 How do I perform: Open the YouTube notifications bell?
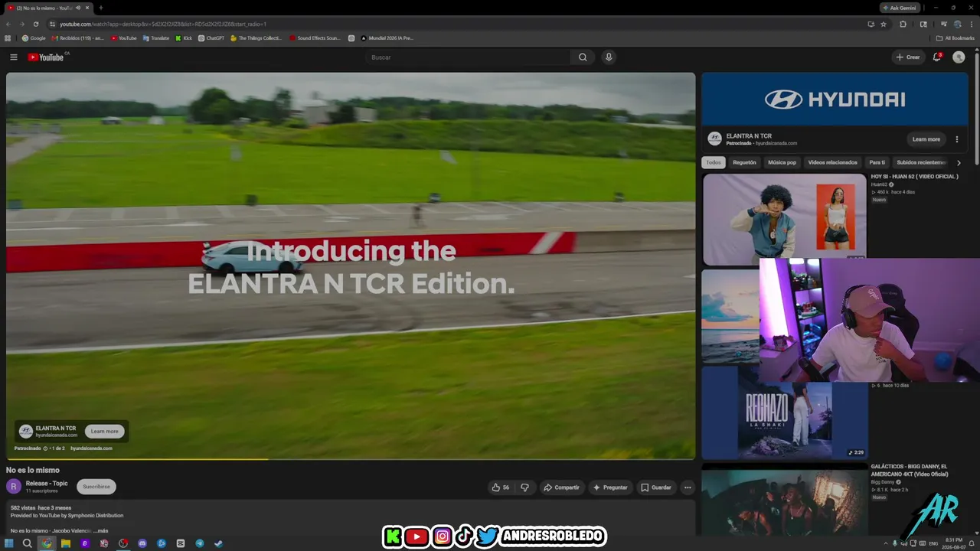tap(937, 57)
